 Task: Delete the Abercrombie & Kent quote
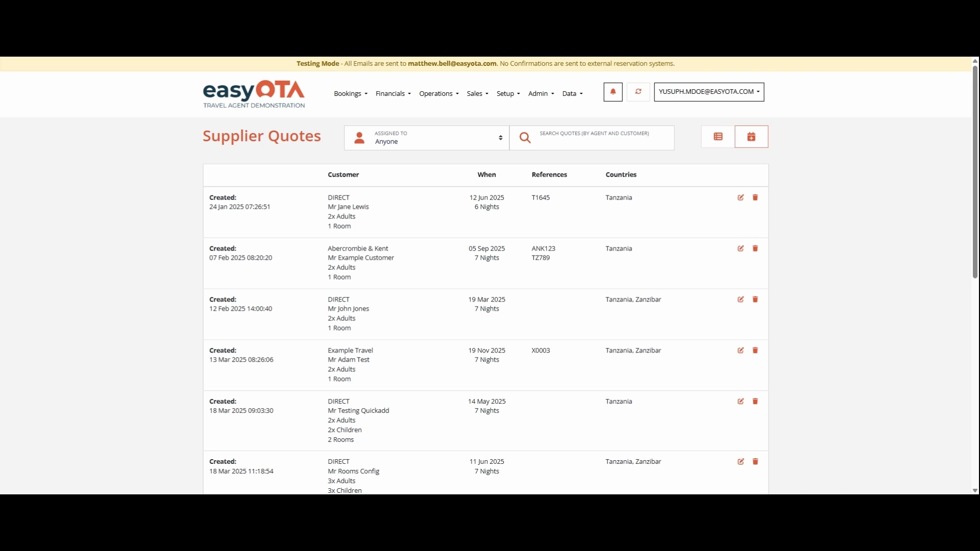pyautogui.click(x=755, y=248)
